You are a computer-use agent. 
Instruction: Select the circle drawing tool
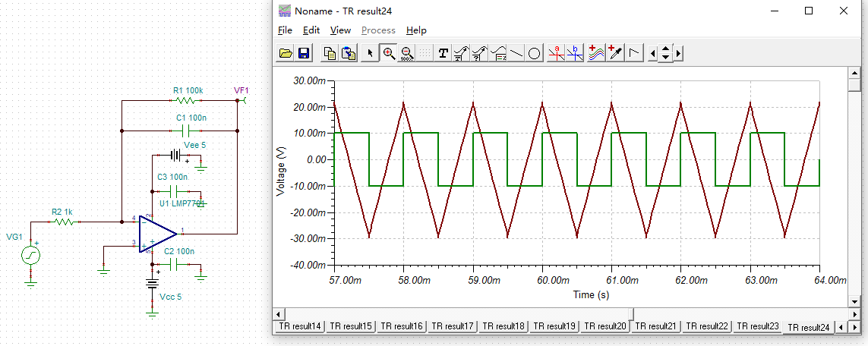(x=534, y=53)
